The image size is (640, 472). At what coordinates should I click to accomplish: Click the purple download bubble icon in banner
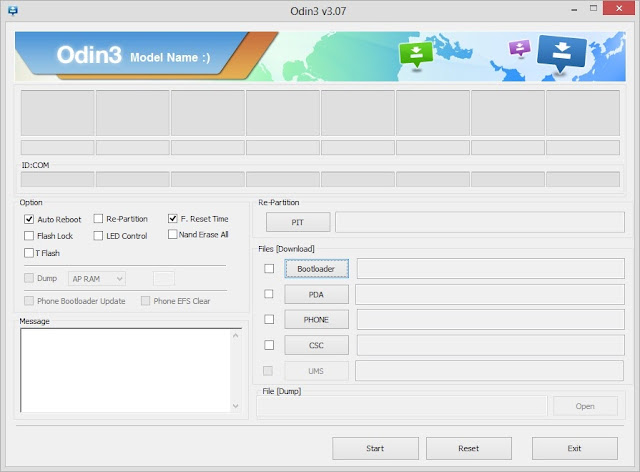click(x=519, y=48)
